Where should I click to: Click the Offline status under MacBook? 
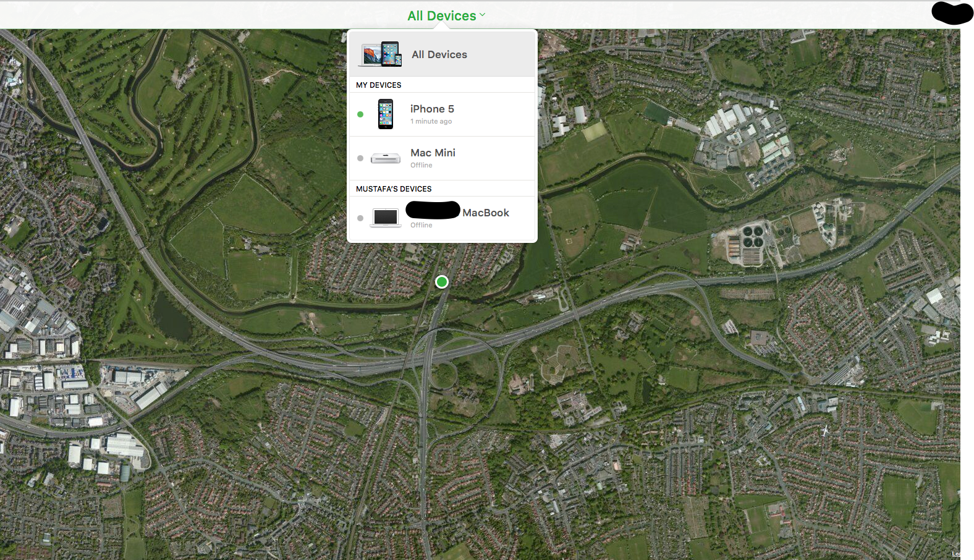tap(421, 226)
